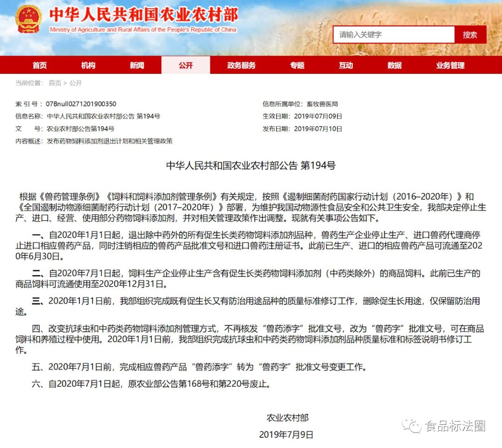This screenshot has height=448, width=502.
Task: Click paragraph 三 about 质量标准修订工作
Action: click(x=248, y=306)
